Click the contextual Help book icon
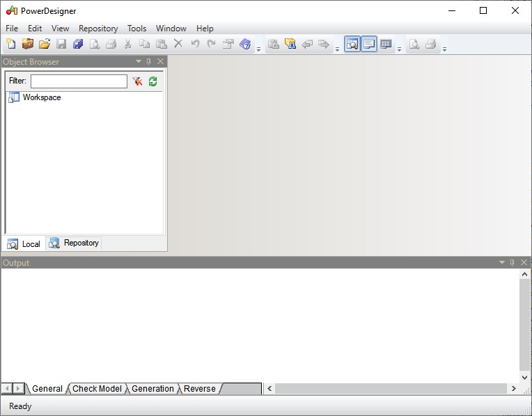Screen dimensions: 532x416 [x=245, y=44]
